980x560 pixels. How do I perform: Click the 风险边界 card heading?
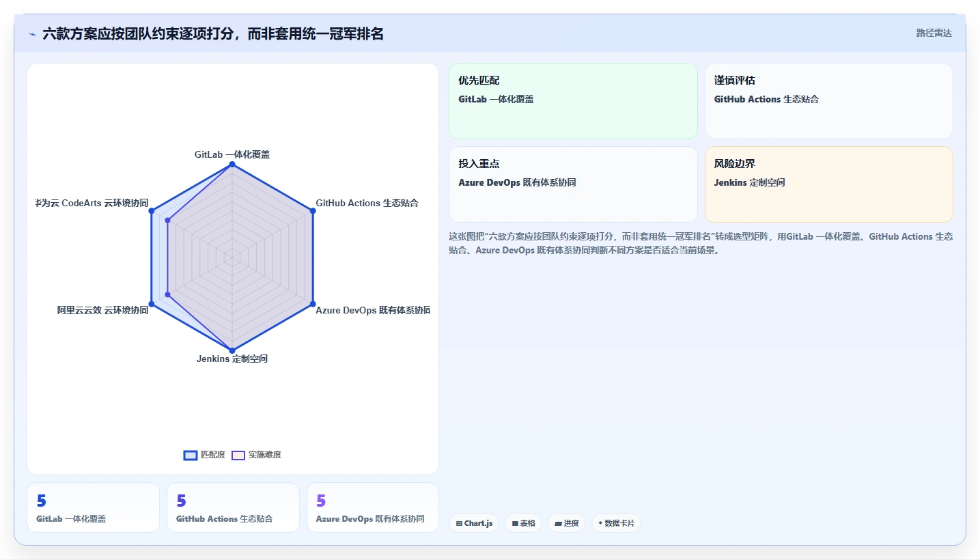click(x=735, y=164)
